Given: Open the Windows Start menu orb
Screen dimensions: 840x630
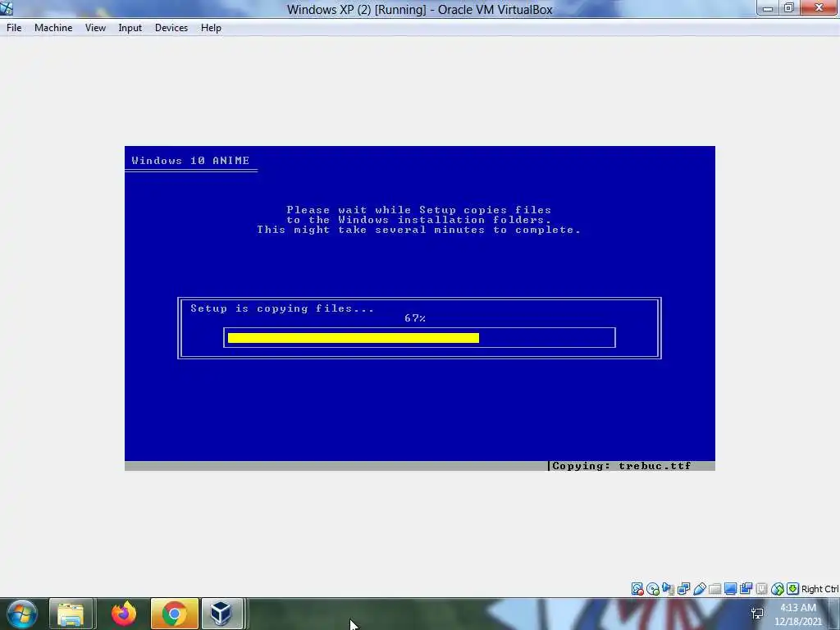Looking at the screenshot, I should [22, 614].
